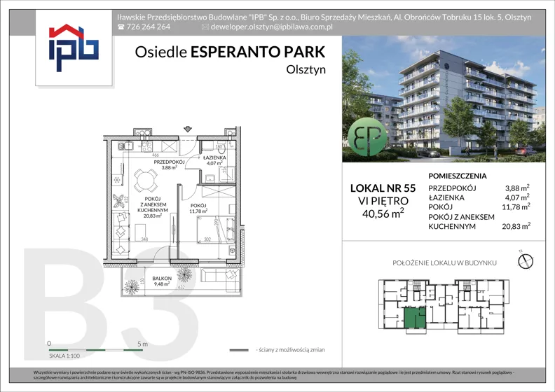
Task: Click the Olsztyn subtitle under the title
Action: 306,69
